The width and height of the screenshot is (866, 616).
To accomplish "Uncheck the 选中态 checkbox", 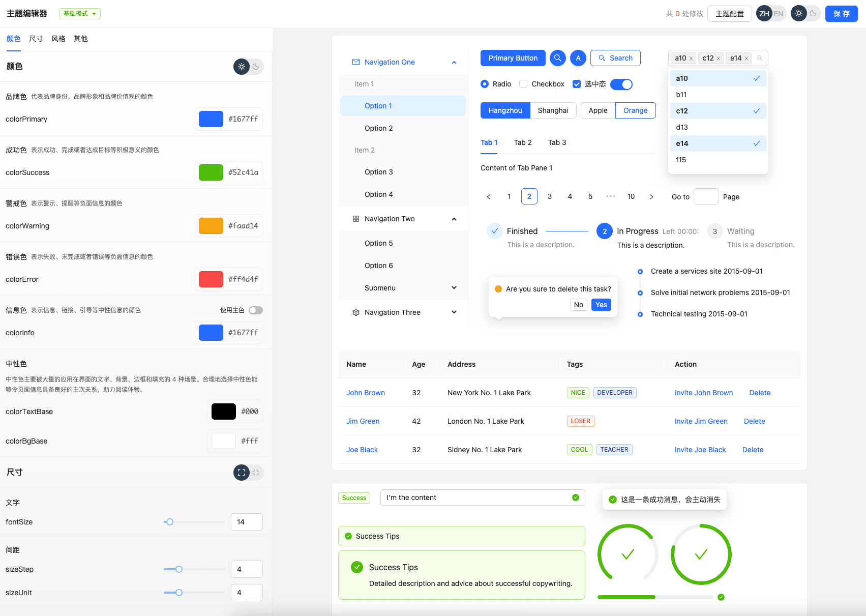I will (x=577, y=84).
